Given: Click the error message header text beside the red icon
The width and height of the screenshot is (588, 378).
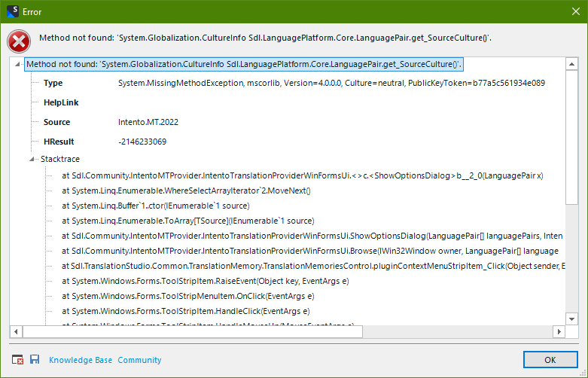Looking at the screenshot, I should pos(265,38).
